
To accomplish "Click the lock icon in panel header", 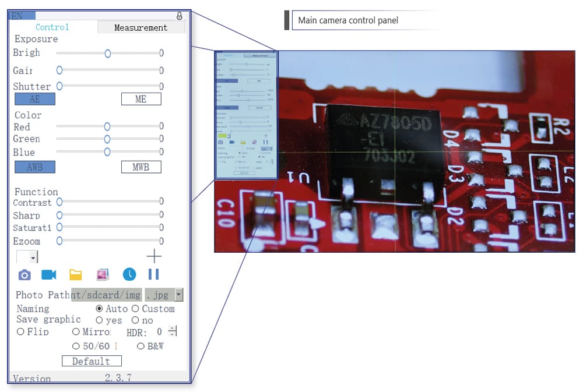I will tap(179, 16).
